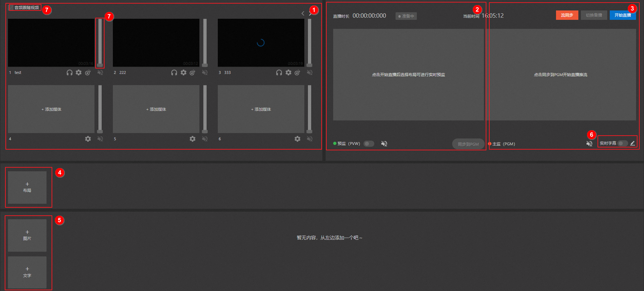Image resolution: width=644 pixels, height=291 pixels.
Task: Click 添加媒体 in slot 5
Action: (156, 109)
